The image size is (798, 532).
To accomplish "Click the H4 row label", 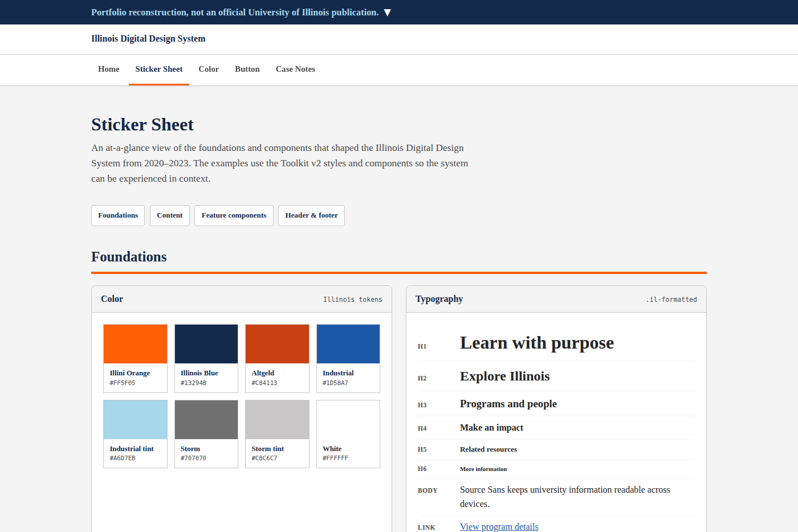I will coord(422,428).
